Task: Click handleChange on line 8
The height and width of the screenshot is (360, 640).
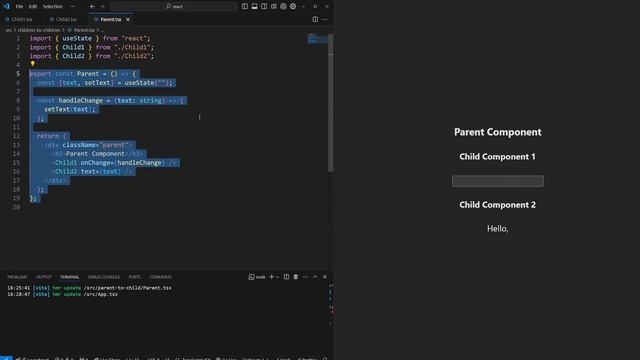Action: coord(80,100)
